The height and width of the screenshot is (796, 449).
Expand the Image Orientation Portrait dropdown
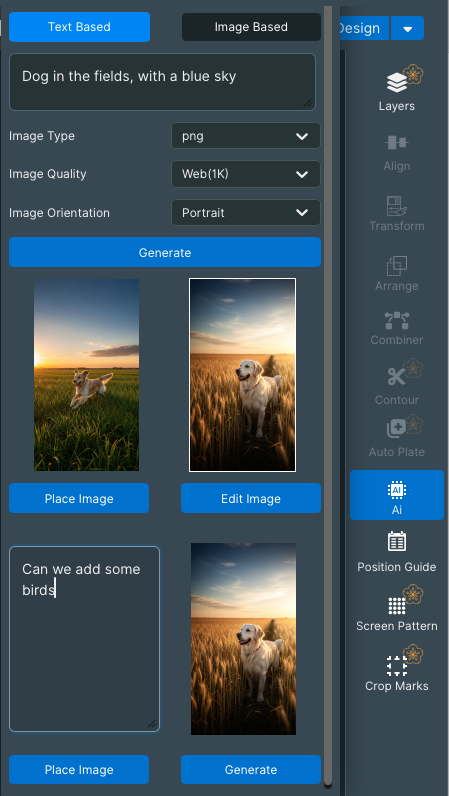[x=246, y=212]
